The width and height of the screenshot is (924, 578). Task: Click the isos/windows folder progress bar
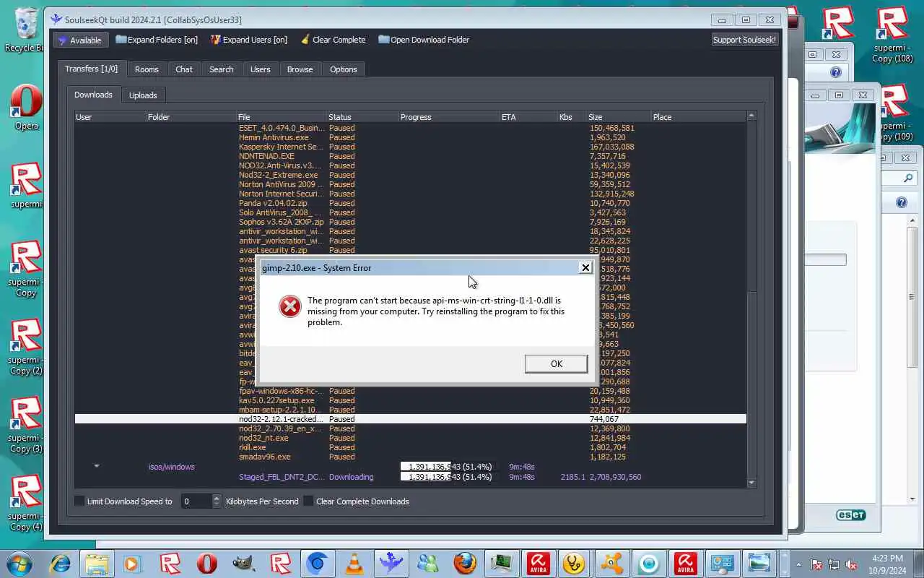pos(450,467)
